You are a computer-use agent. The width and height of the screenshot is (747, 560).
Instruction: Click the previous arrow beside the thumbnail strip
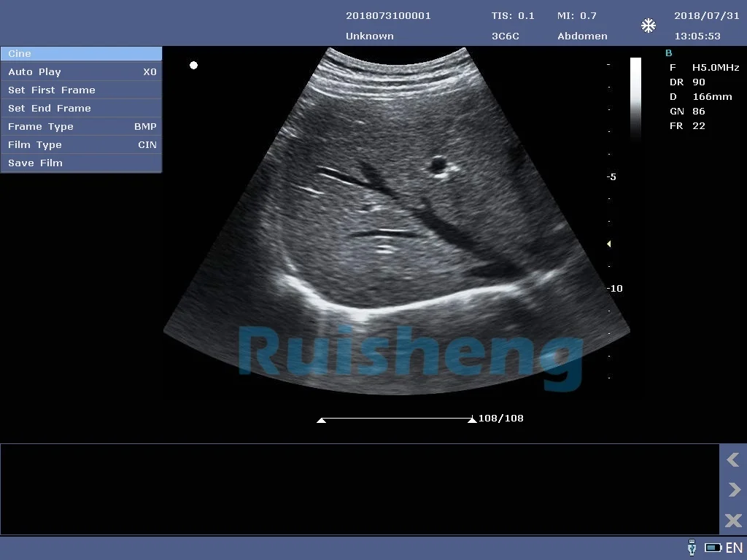point(733,460)
